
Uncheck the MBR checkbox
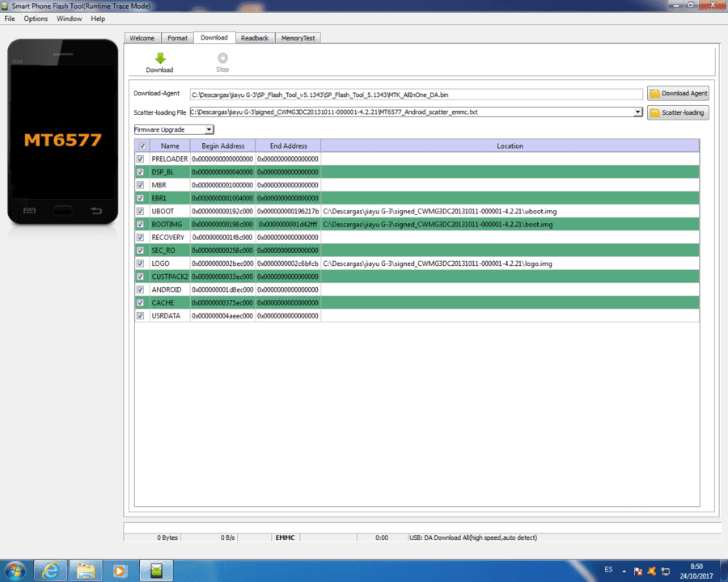pyautogui.click(x=140, y=185)
